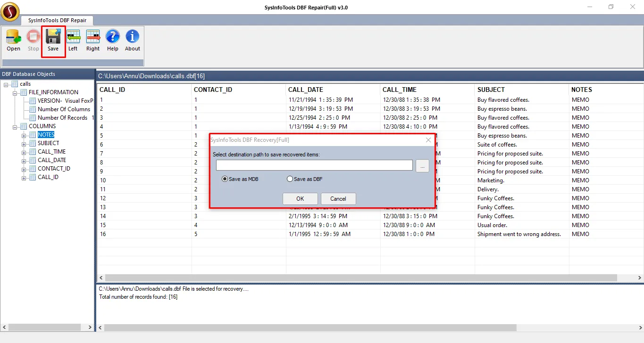Click the Save floppy disk icon
Screen dimensions: 644x343
53,37
